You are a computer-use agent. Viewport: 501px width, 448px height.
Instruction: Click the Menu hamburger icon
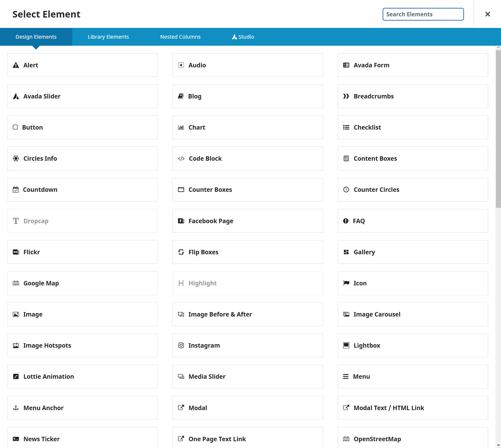tap(346, 377)
